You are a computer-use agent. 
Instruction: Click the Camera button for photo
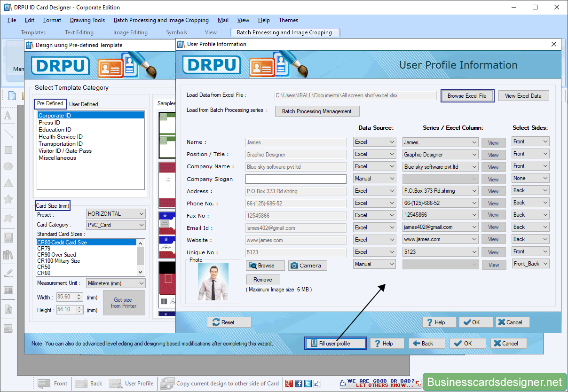pos(308,266)
